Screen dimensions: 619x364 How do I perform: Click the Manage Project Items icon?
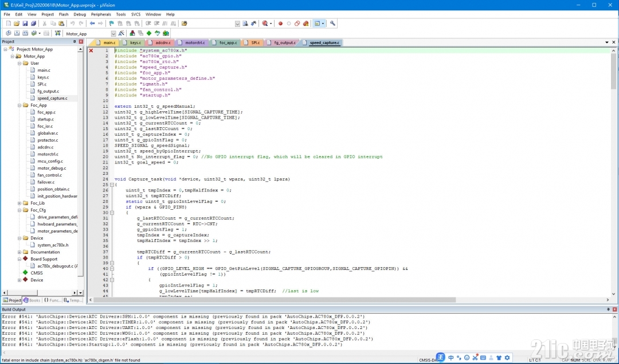pyautogui.click(x=132, y=34)
